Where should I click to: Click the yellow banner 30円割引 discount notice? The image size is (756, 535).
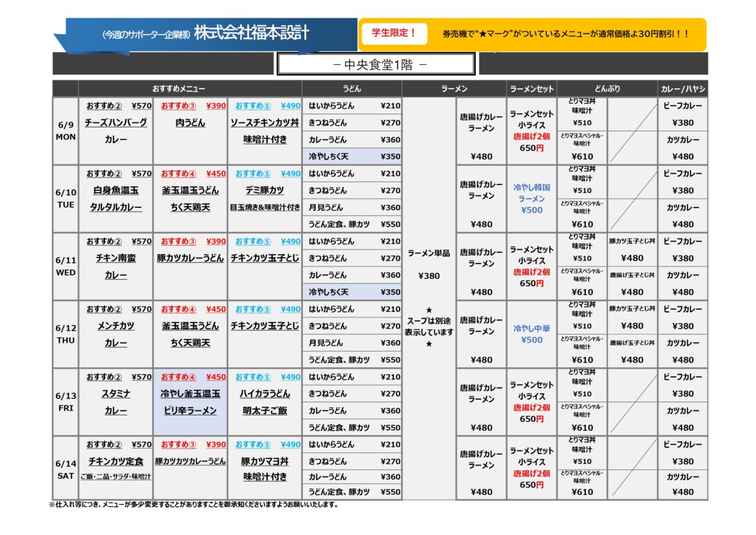click(x=565, y=35)
